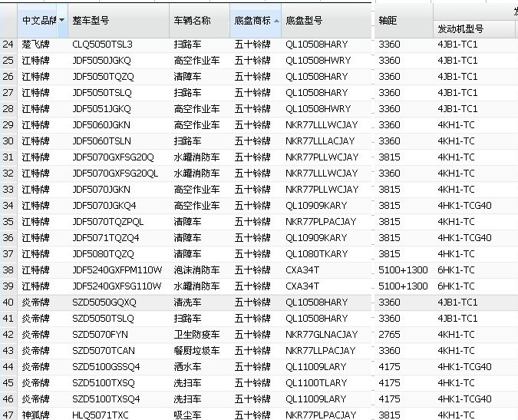Select the 餐厨垃圾车 vehicle name cell
Viewport: 518px width, 420px height.
click(x=196, y=351)
